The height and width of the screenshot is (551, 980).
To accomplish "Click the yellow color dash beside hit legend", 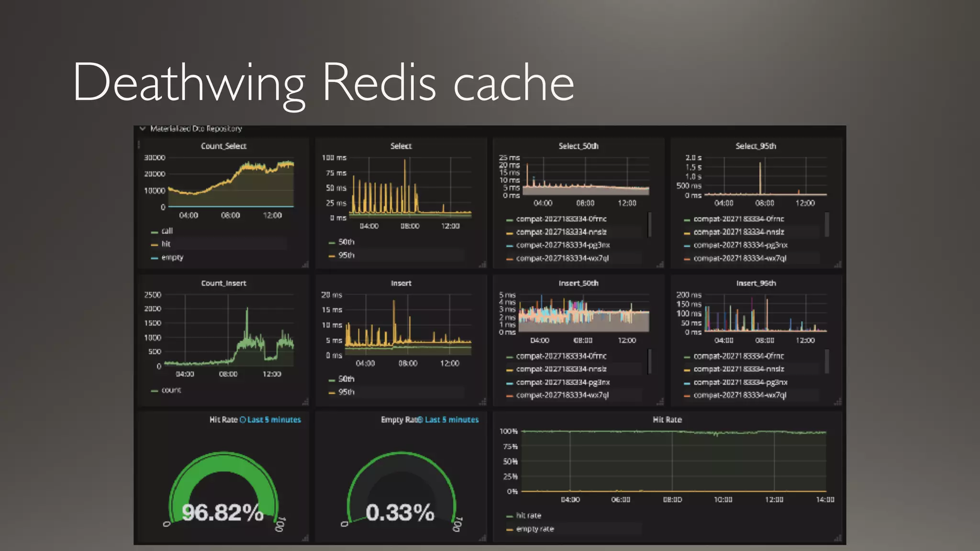I will pyautogui.click(x=155, y=245).
